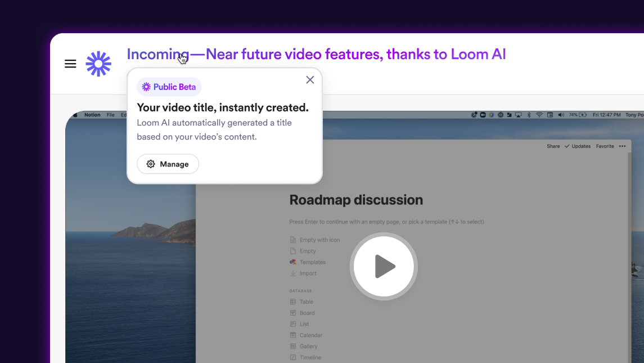Screen dimensions: 644x363
Task: Click the Manage button
Action: (x=168, y=164)
